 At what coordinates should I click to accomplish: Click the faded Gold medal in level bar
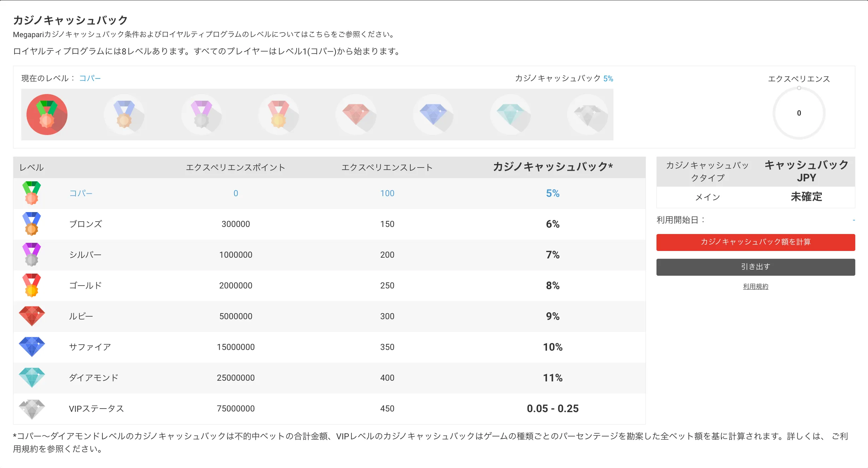coord(279,115)
